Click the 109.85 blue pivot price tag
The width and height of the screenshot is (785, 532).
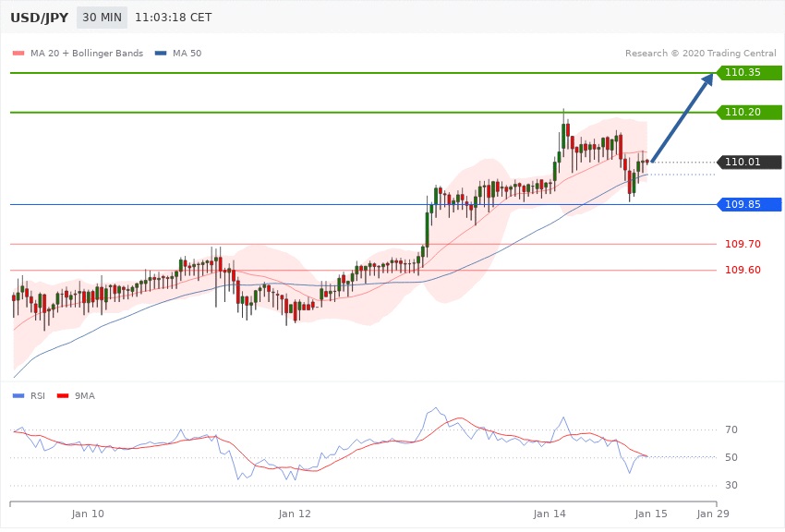pyautogui.click(x=749, y=205)
